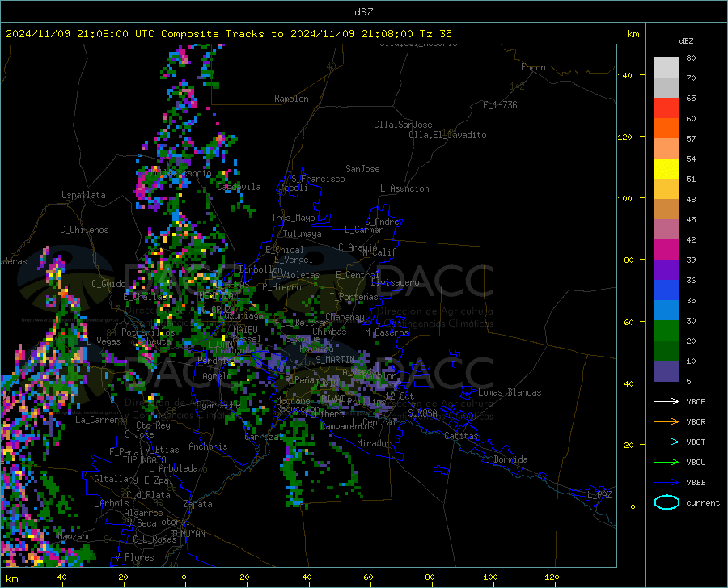Image resolution: width=728 pixels, height=588 pixels.
Task: Click the 'km' label at the header's right end
Action: point(633,34)
